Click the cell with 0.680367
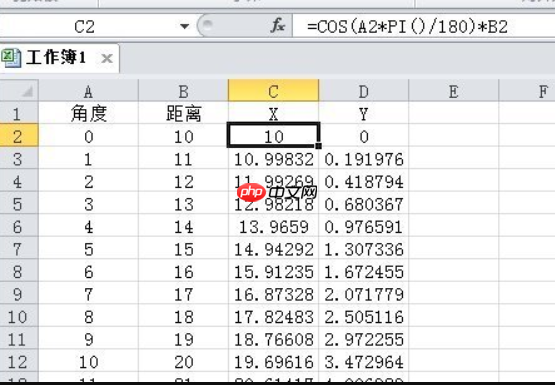Viewport: 555px width, 385px height. [x=364, y=204]
